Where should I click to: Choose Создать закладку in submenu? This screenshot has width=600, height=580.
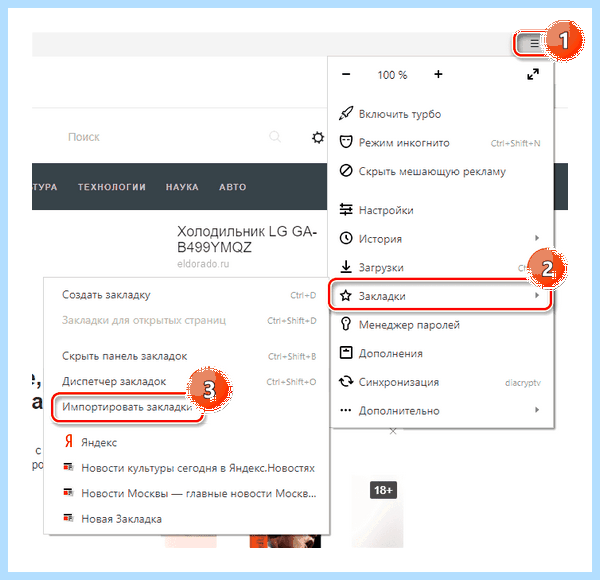[186, 295]
